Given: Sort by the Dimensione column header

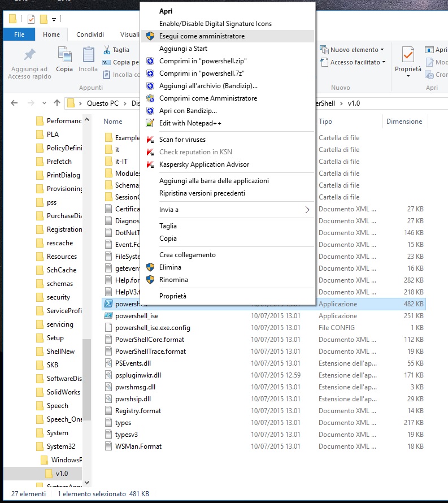Looking at the screenshot, I should coord(404,122).
